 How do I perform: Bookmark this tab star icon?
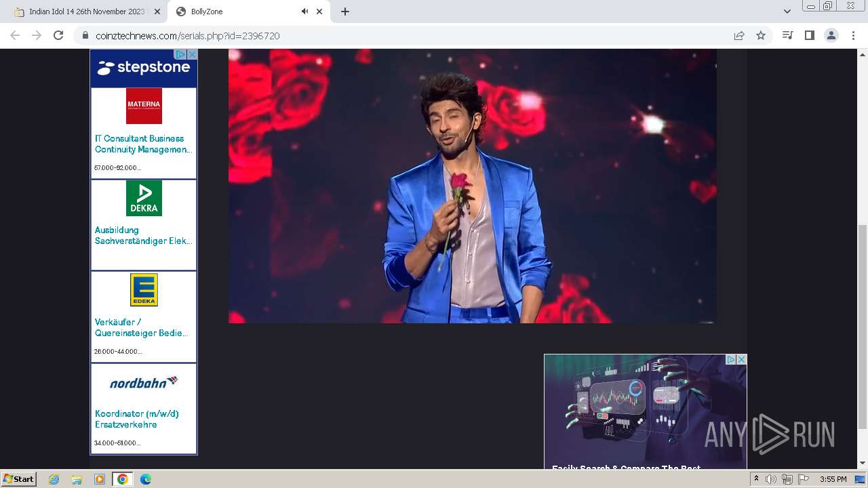[x=761, y=35]
